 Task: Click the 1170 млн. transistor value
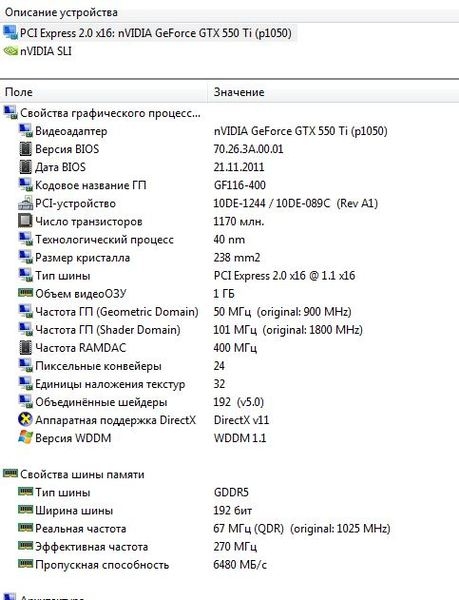pos(239,222)
